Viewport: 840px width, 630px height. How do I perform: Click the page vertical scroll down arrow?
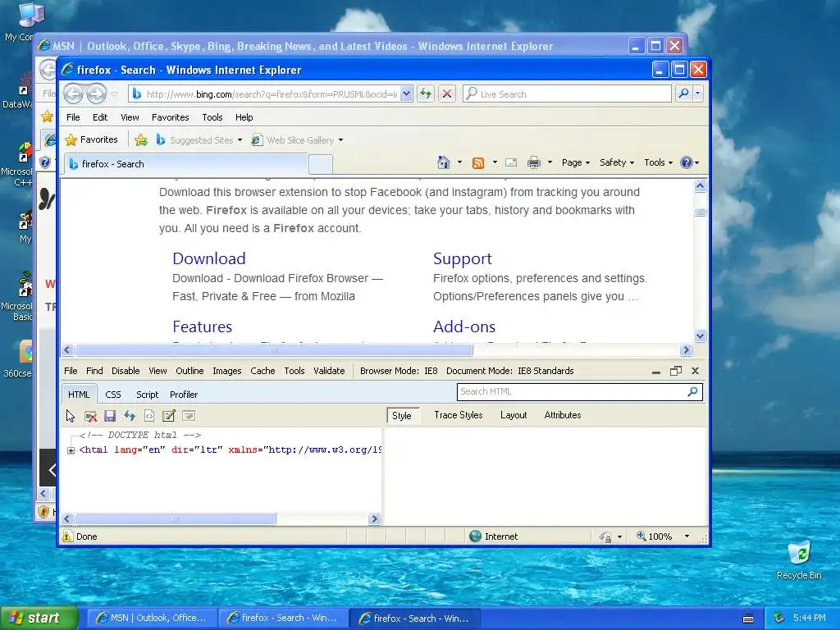[x=701, y=336]
